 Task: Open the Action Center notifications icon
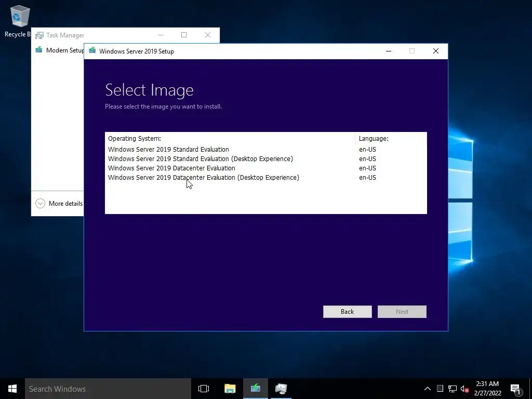point(515,389)
